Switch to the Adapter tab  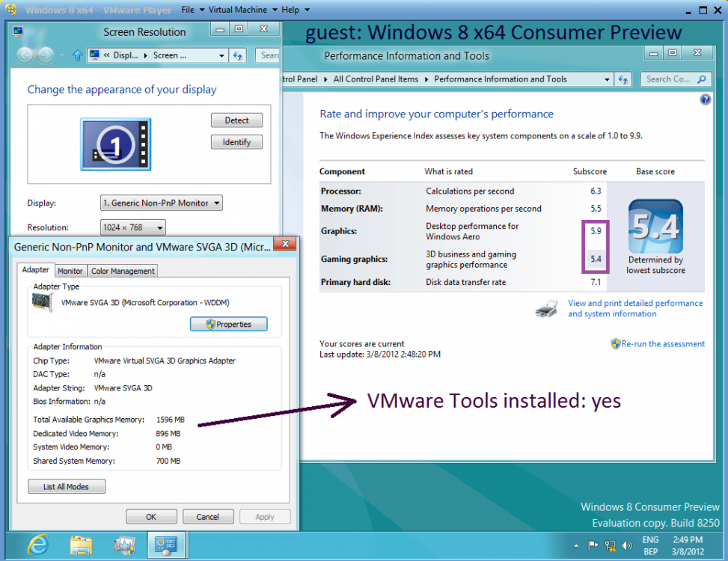pyautogui.click(x=36, y=269)
